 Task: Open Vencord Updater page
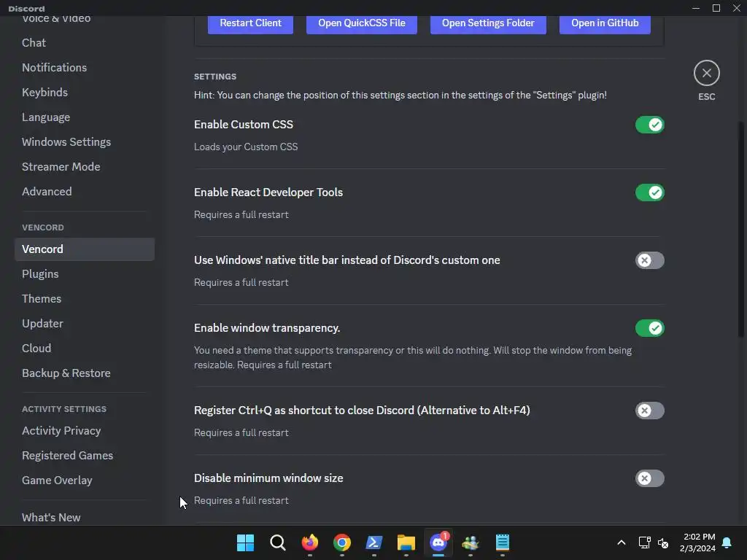click(85, 323)
